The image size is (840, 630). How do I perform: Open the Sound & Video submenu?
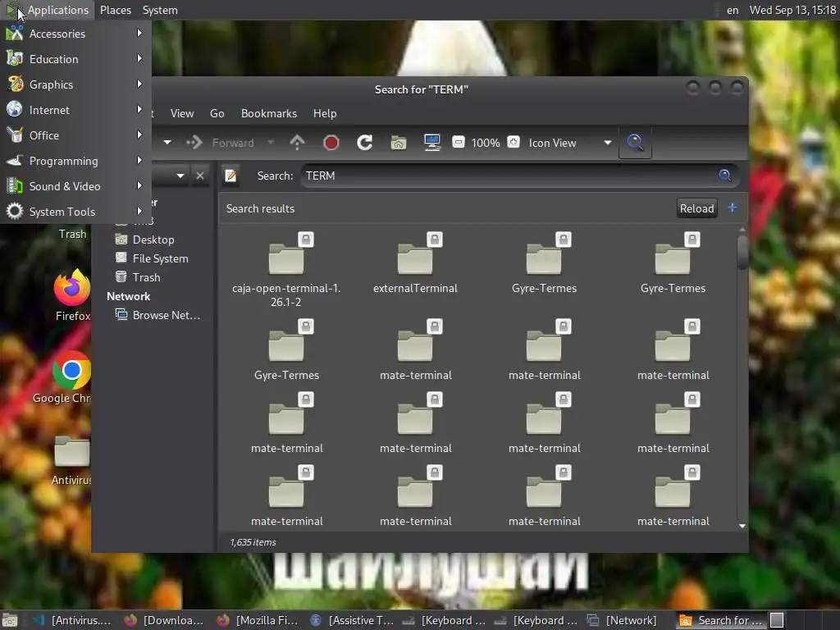click(x=75, y=186)
